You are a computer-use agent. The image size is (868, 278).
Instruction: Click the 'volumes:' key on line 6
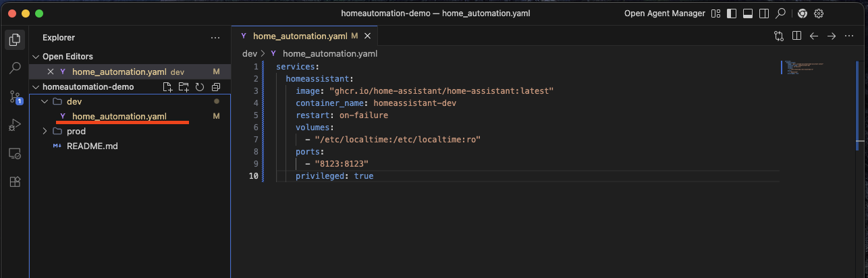coord(315,128)
